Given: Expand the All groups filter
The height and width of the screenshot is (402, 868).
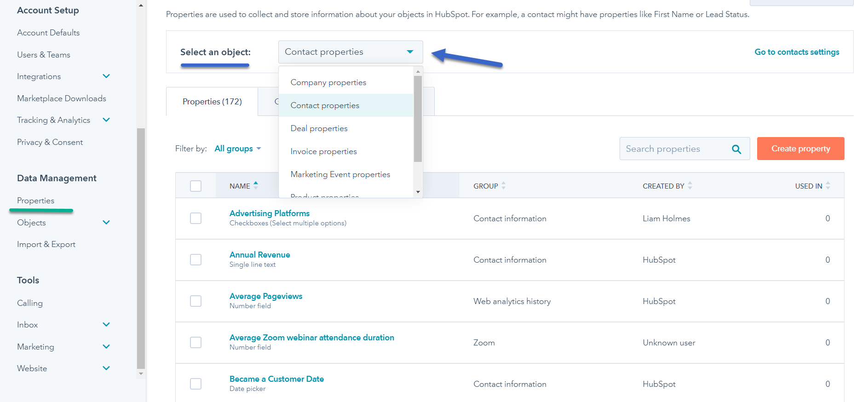Looking at the screenshot, I should (238, 149).
